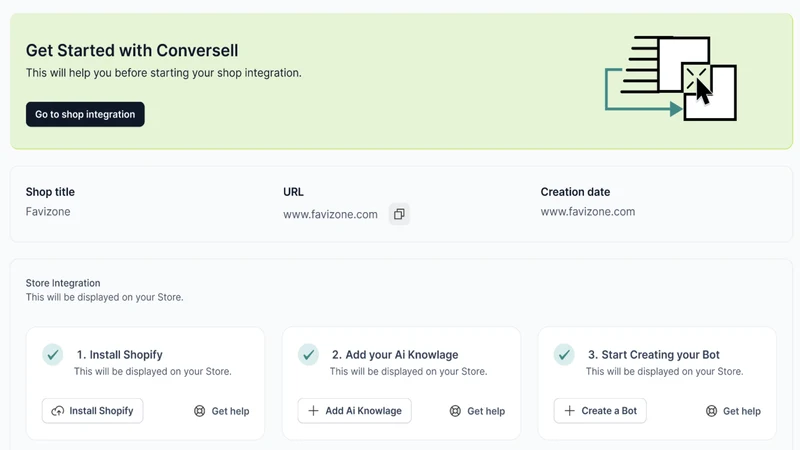Click the Creation date label

click(575, 192)
